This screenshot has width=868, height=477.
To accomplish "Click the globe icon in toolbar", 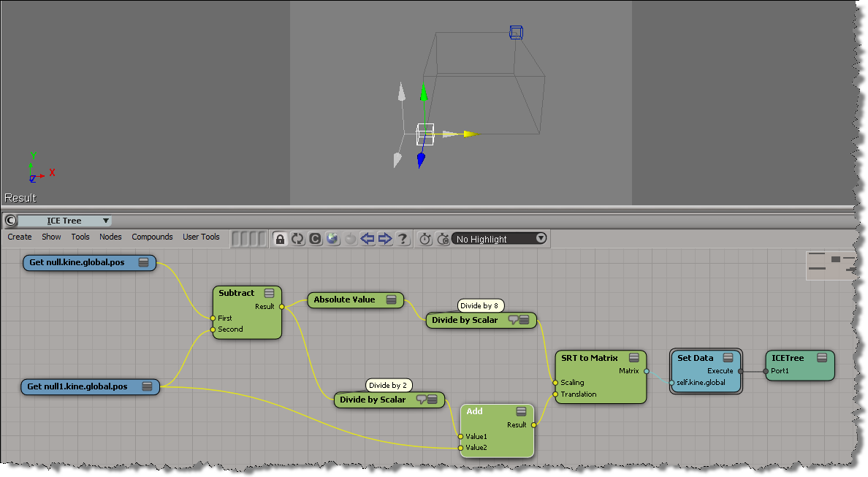I will point(332,239).
